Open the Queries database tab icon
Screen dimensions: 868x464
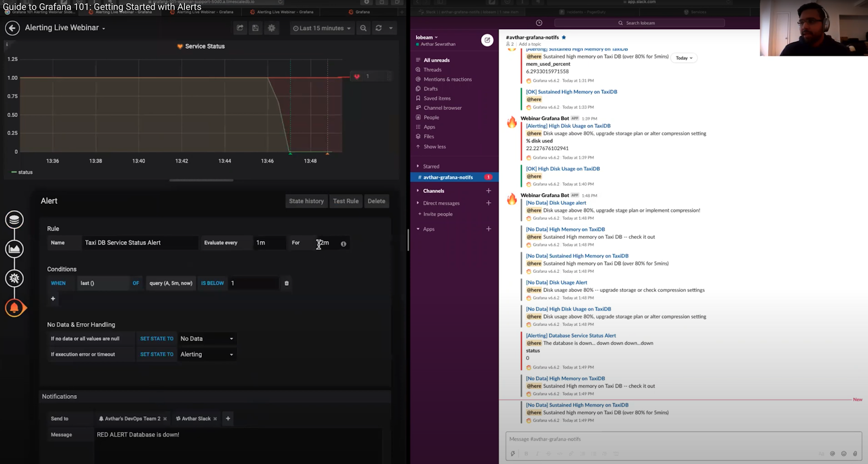[x=15, y=220]
